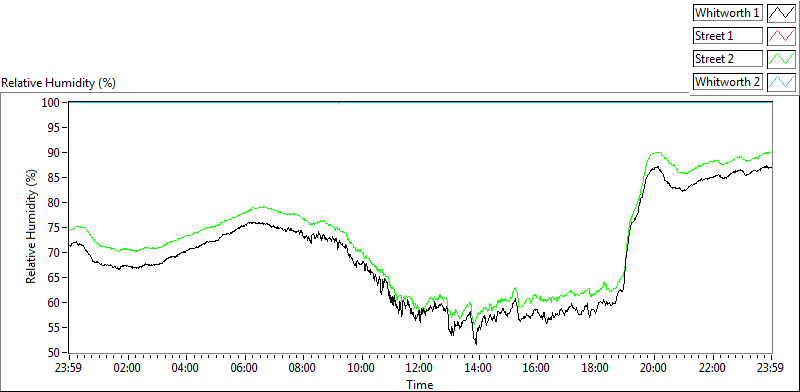Select the Whitworth 1 legend label

[x=728, y=13]
